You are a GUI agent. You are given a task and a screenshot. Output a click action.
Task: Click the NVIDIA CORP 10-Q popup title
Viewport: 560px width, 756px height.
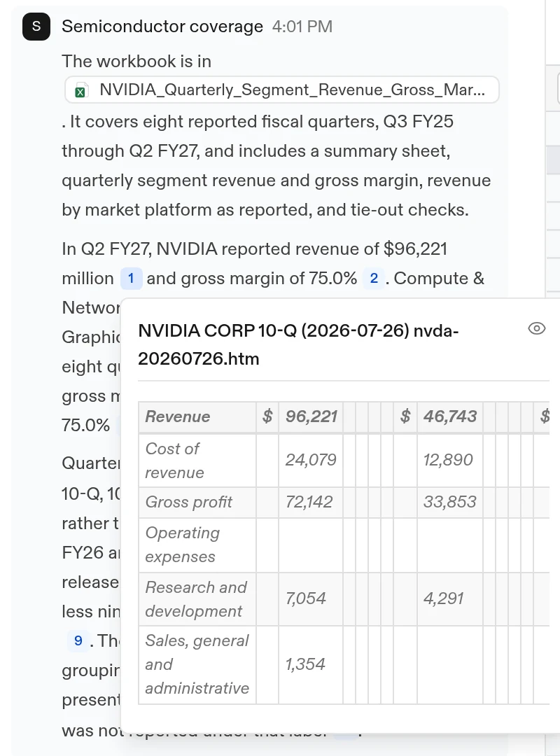[298, 344]
